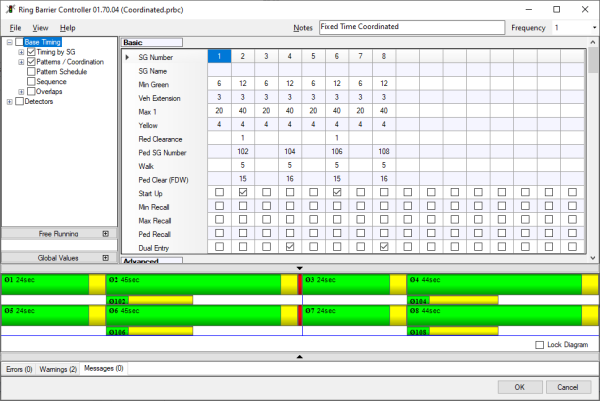The height and width of the screenshot is (401, 600).
Task: Expand the Global Values panel plus icon
Action: click(x=105, y=258)
